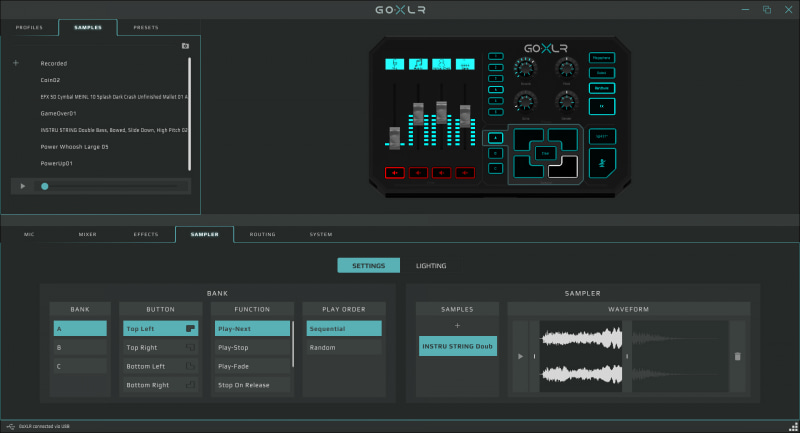Select bank A in the Bank list
The width and height of the screenshot is (800, 433).
[80, 328]
